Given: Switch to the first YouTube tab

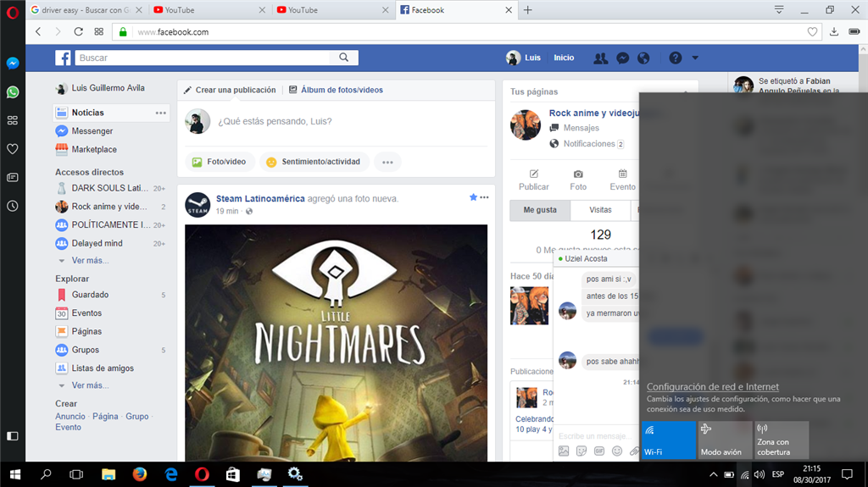Looking at the screenshot, I should click(209, 10).
